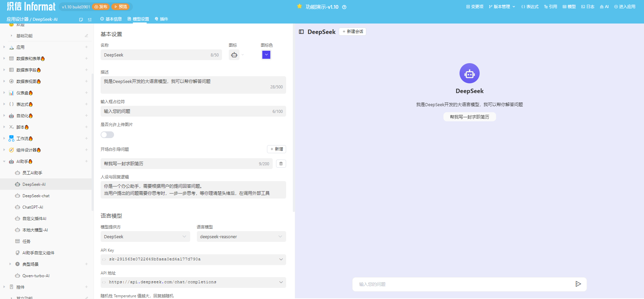
Task: Open the 版本管理 dropdown
Action: (502, 7)
